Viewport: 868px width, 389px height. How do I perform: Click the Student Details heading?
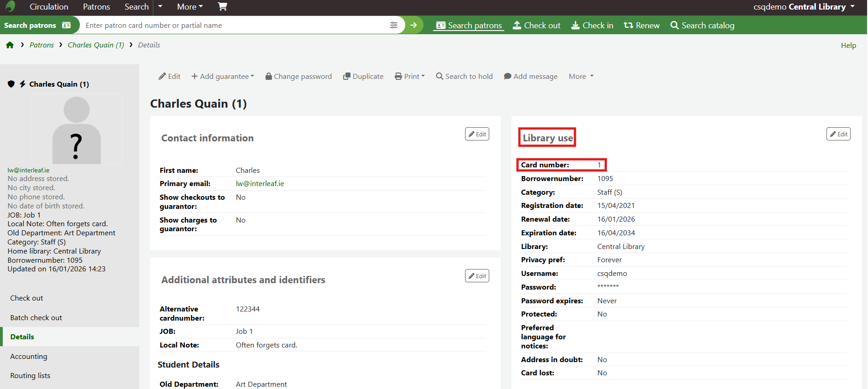click(x=188, y=364)
